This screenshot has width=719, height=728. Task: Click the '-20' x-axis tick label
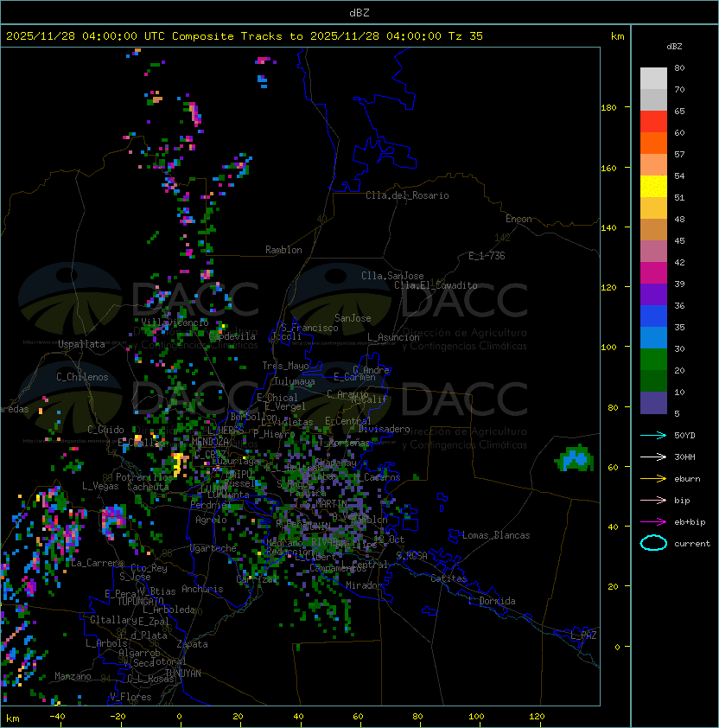point(118,717)
